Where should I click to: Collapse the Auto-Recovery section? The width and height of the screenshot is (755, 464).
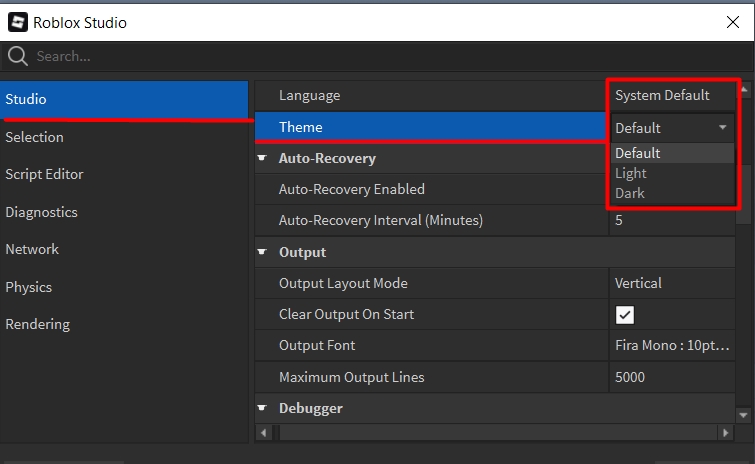pos(262,158)
